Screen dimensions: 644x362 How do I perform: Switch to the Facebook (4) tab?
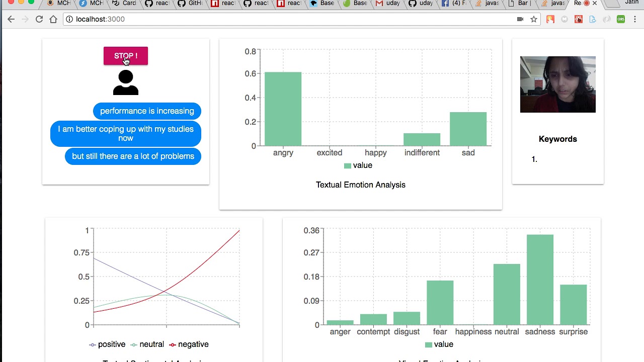(453, 4)
